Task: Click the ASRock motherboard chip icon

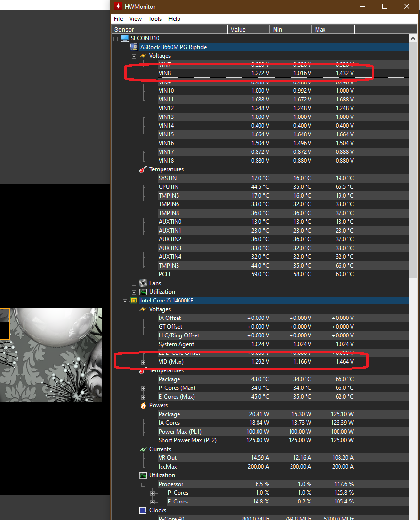Action: [x=133, y=47]
